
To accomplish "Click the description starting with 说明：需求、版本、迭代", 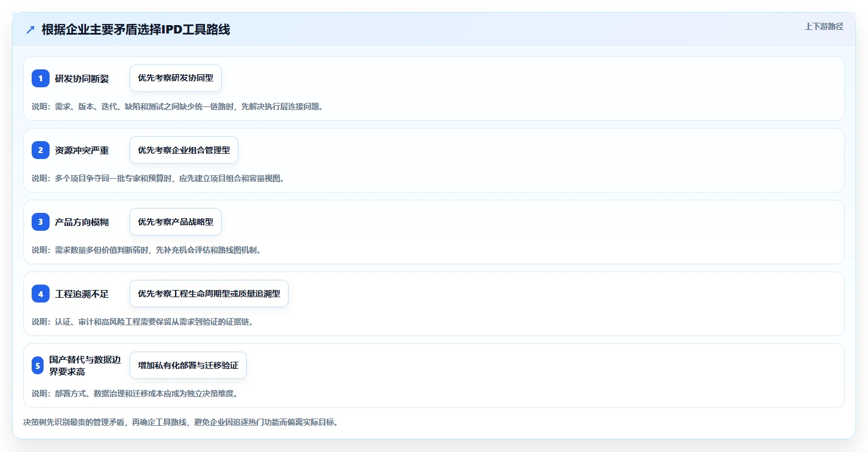I will click(x=177, y=106).
